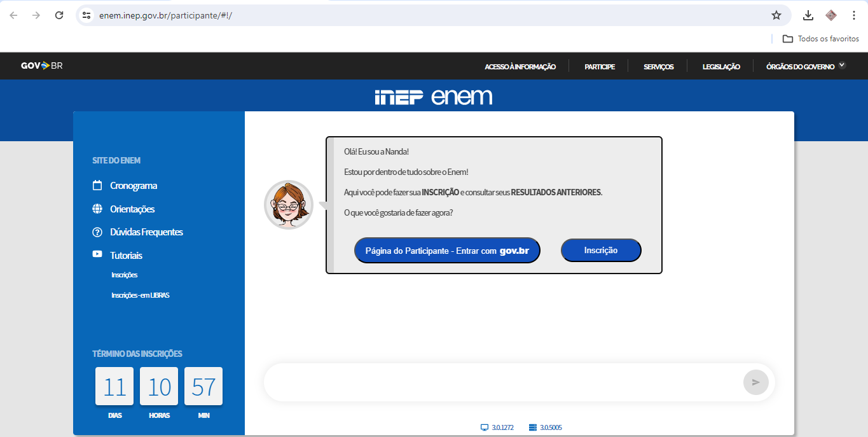Open Acesso à Informação menu
The height and width of the screenshot is (437, 868).
520,67
